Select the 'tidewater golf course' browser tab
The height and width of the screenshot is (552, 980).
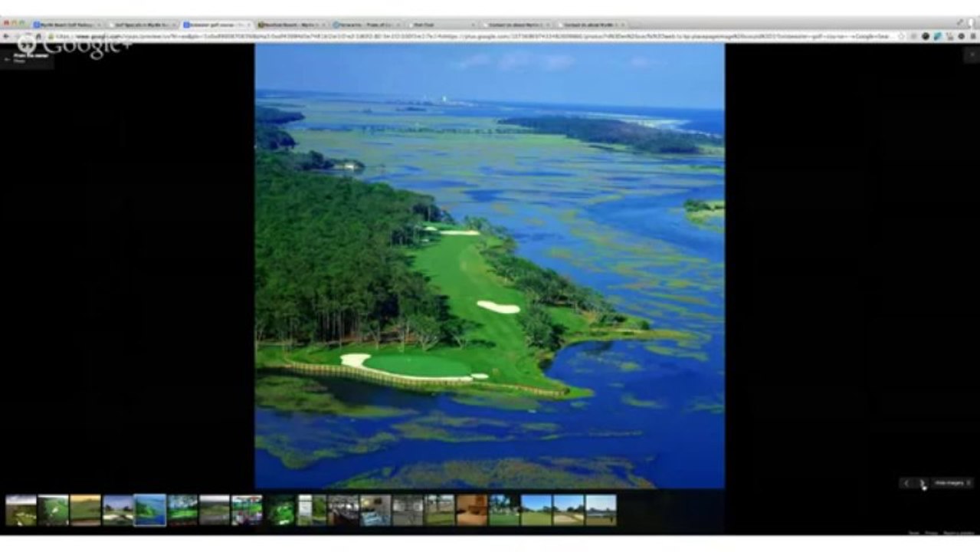[x=218, y=25]
